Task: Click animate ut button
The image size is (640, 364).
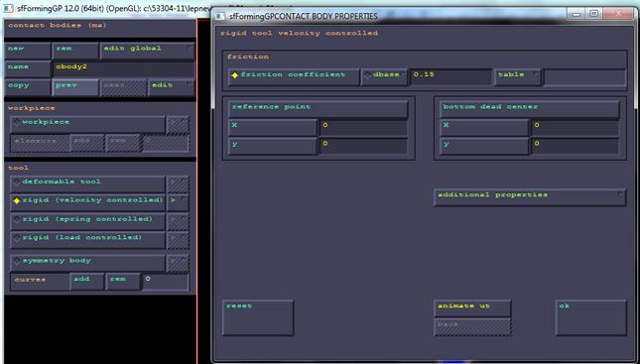Action: click(472, 308)
